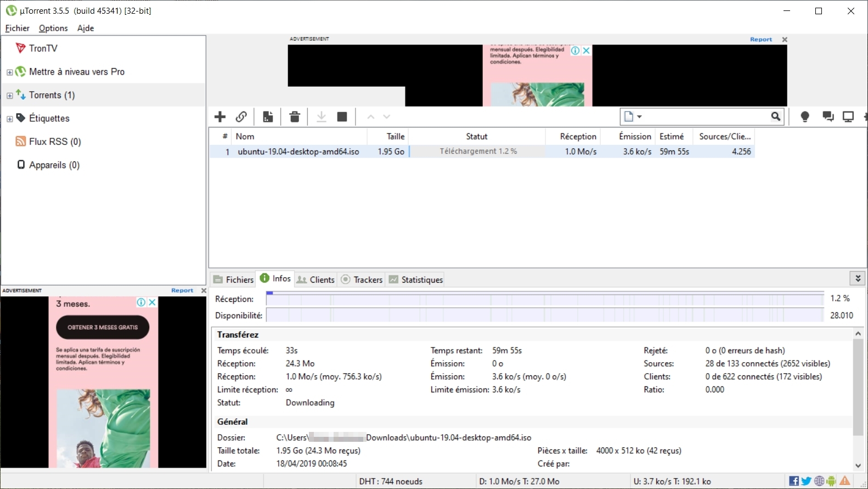Image resolution: width=868 pixels, height=489 pixels.
Task: Close the sidebar advertisement panel
Action: coord(204,291)
